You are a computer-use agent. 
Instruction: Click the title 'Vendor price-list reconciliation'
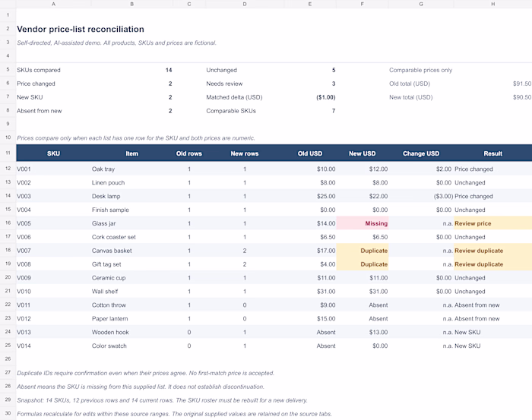(81, 29)
